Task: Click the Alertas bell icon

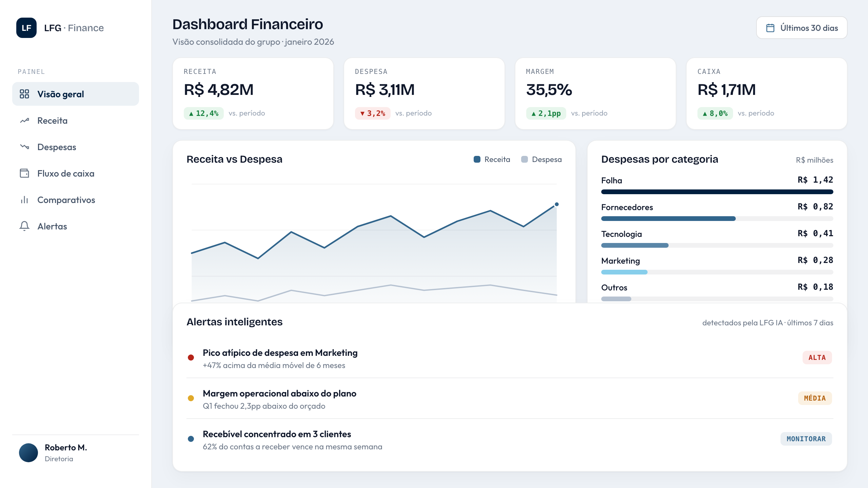Action: tap(24, 226)
